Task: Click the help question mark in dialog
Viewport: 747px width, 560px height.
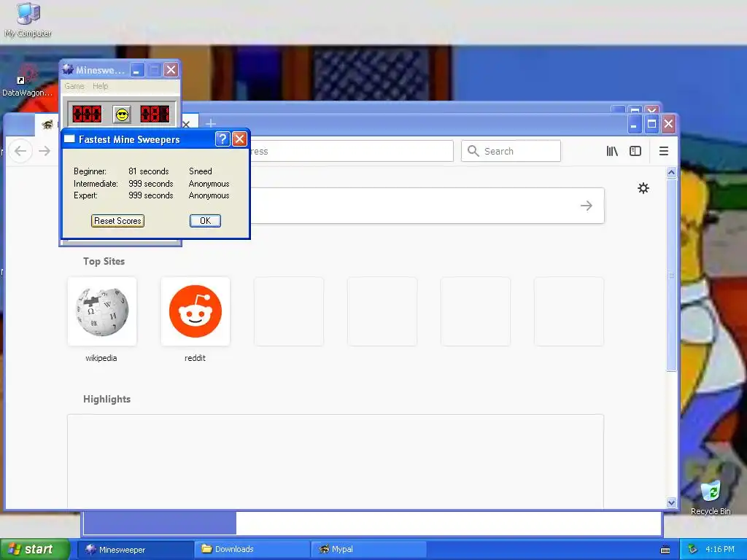Action: pyautogui.click(x=222, y=139)
